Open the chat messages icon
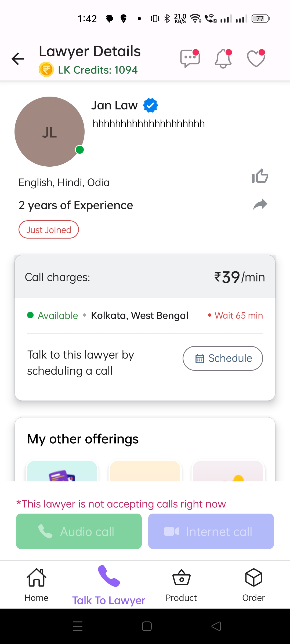Viewport: 290px width, 644px height. tap(190, 58)
